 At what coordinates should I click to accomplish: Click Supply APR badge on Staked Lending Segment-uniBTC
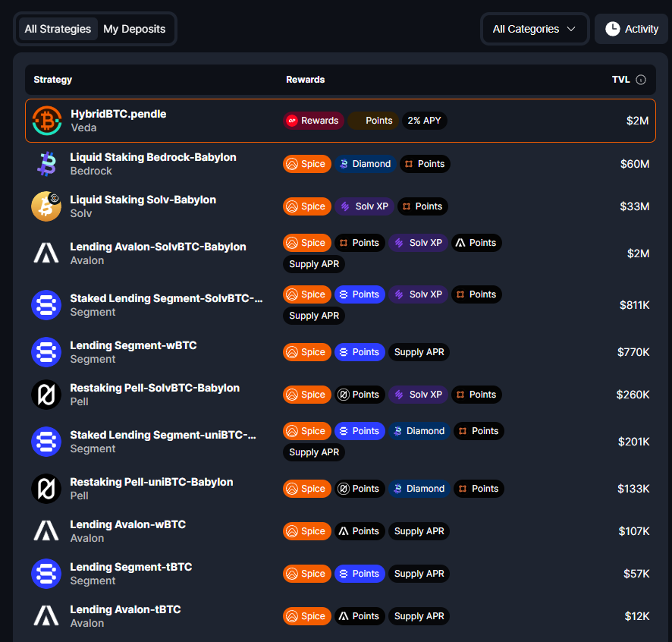coord(314,452)
